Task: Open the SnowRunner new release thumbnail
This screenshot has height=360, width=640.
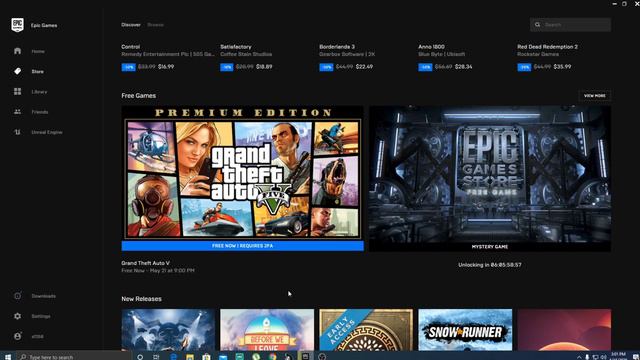Action: pos(465,329)
